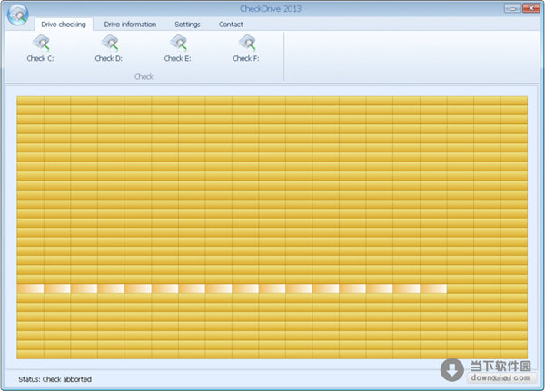The width and height of the screenshot is (545, 392).
Task: Open the Contact tab
Action: (x=231, y=24)
